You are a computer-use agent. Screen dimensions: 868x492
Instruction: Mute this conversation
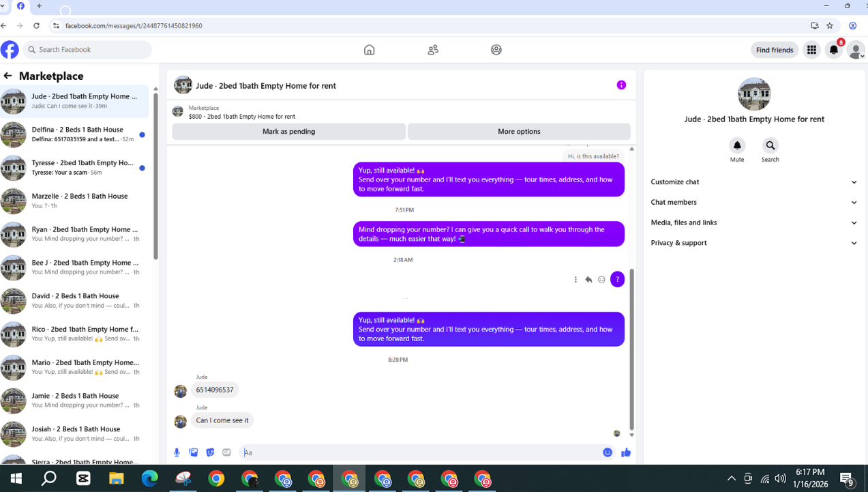[x=737, y=145]
